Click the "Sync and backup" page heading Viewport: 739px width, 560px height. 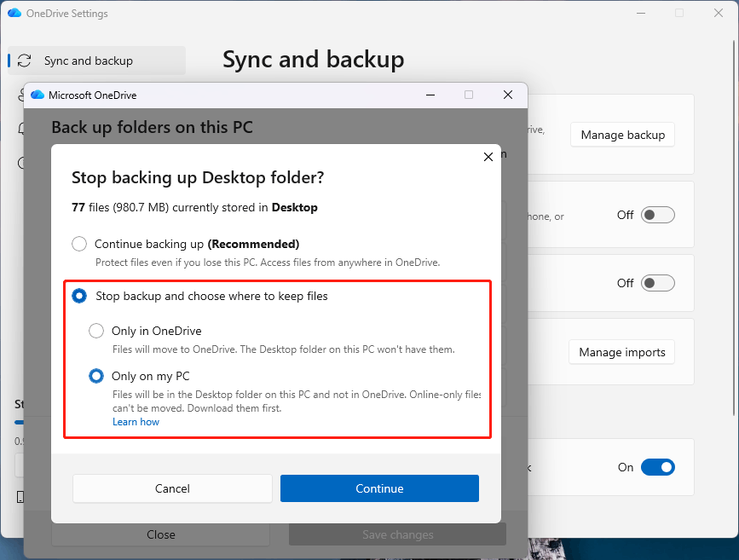(314, 60)
